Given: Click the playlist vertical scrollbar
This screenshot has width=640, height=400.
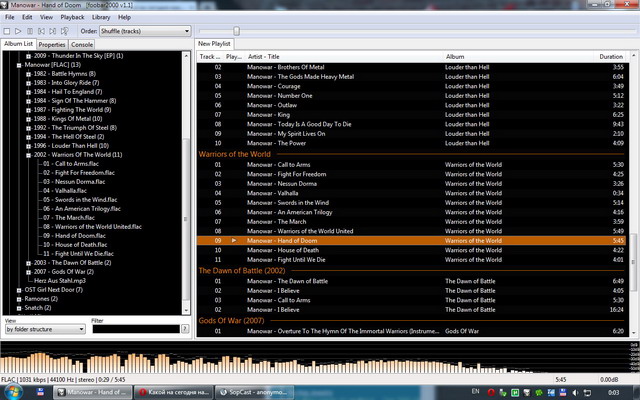Looking at the screenshot, I should click(633, 194).
